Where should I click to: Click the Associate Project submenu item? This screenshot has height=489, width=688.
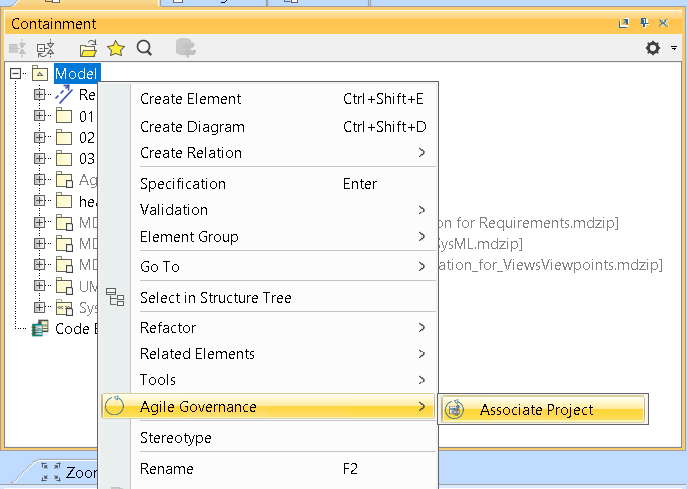(x=536, y=410)
